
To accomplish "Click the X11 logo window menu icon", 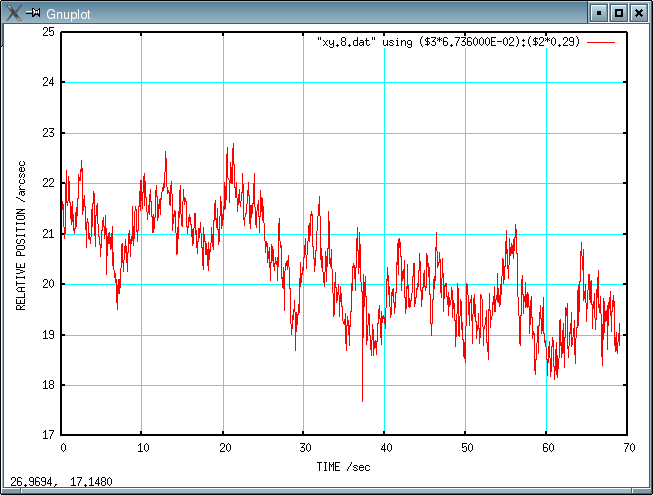I will click(x=13, y=13).
